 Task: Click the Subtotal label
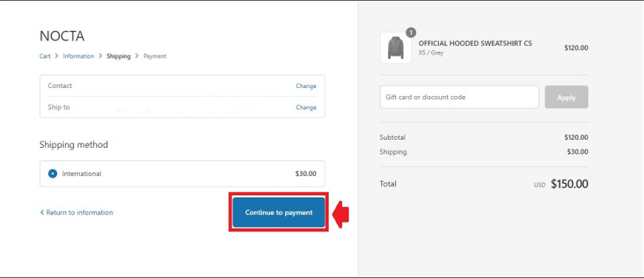click(x=392, y=138)
